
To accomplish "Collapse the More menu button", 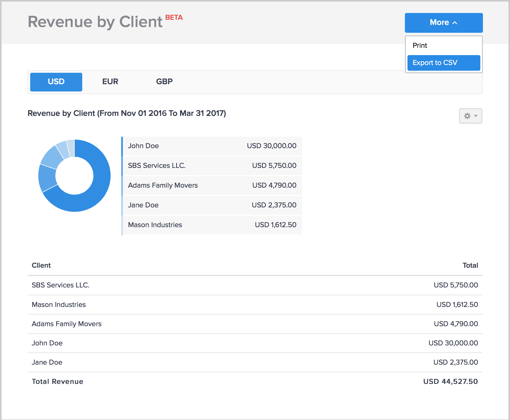I will 443,23.
